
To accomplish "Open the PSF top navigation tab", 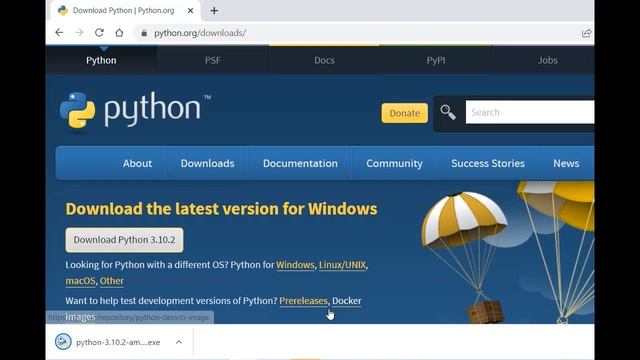I will tap(213, 60).
